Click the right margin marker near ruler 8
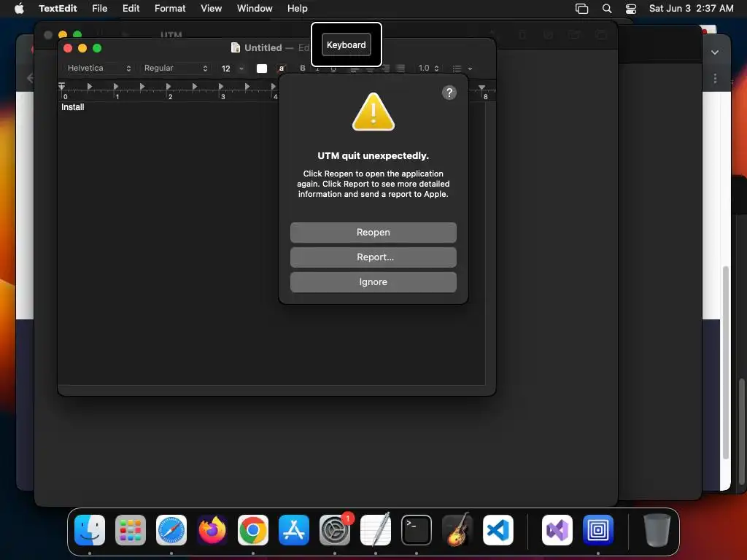 pos(482,87)
